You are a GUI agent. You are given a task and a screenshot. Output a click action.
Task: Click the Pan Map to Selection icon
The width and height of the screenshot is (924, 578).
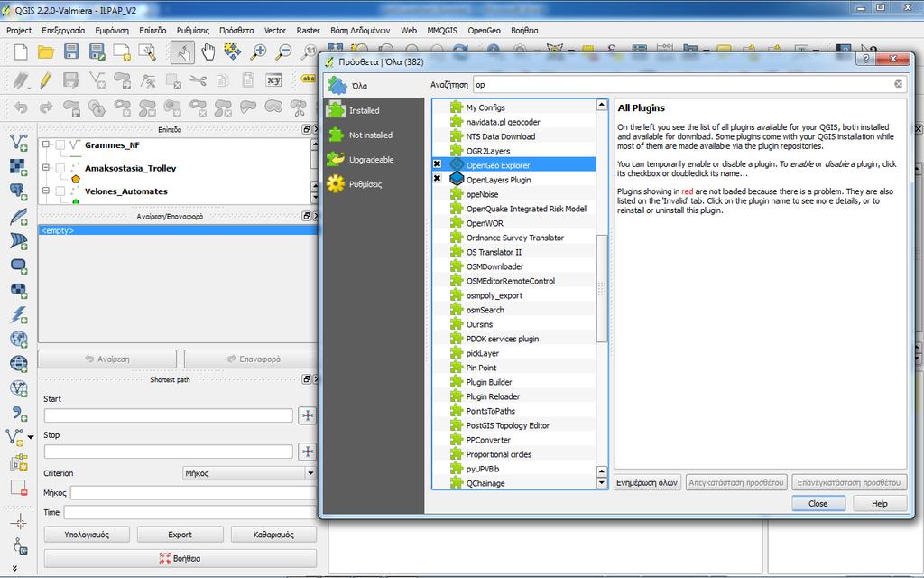pyautogui.click(x=232, y=51)
